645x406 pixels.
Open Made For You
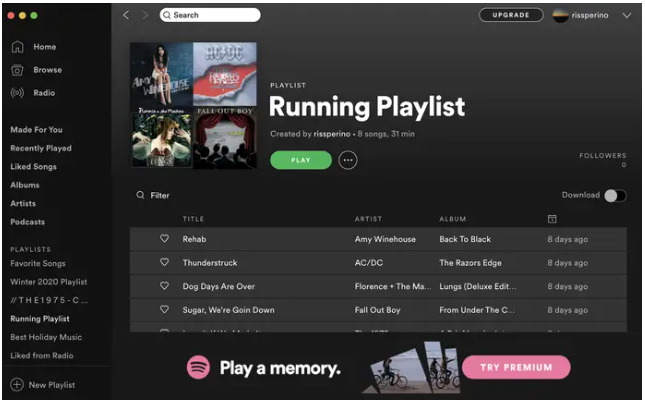coord(37,130)
